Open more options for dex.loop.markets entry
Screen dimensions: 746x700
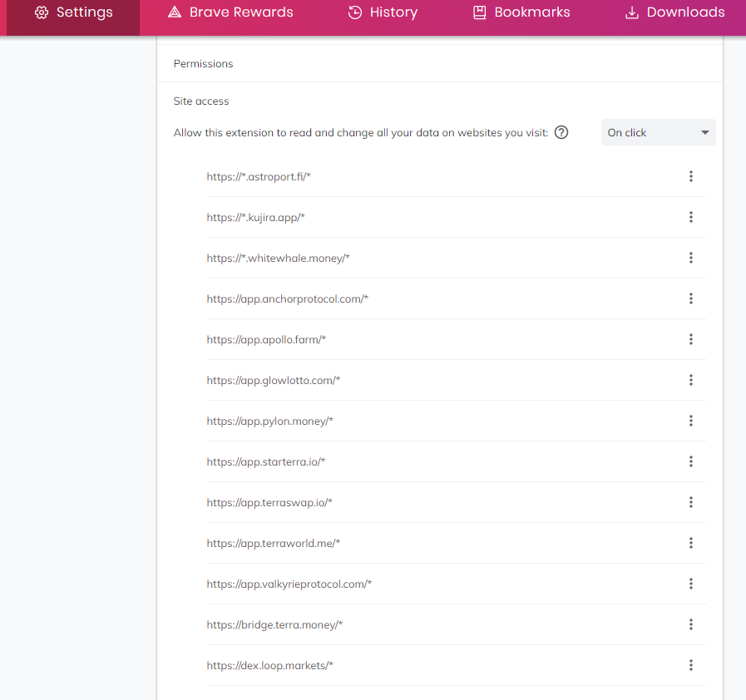(x=691, y=665)
